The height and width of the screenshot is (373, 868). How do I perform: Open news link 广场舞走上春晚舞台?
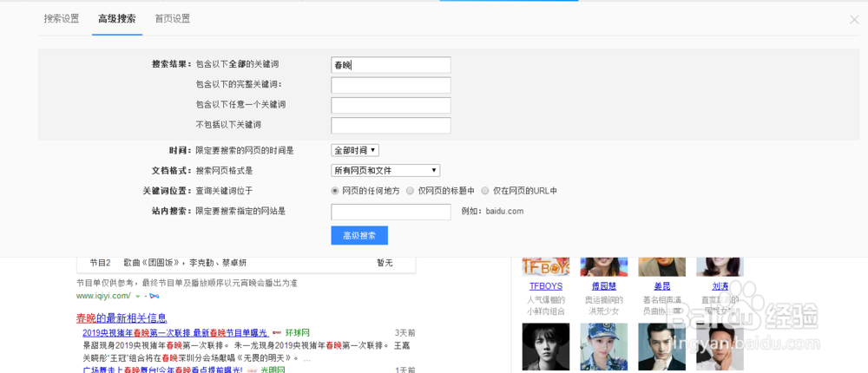(x=163, y=370)
